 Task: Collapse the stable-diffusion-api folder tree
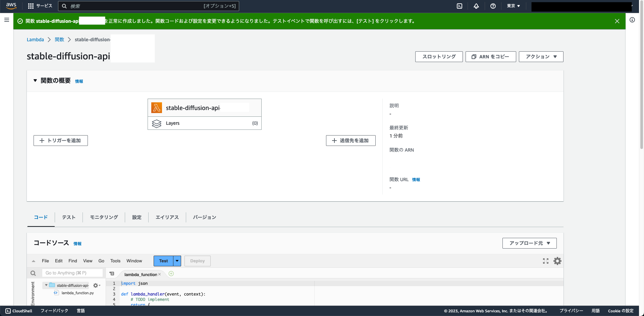pos(46,285)
